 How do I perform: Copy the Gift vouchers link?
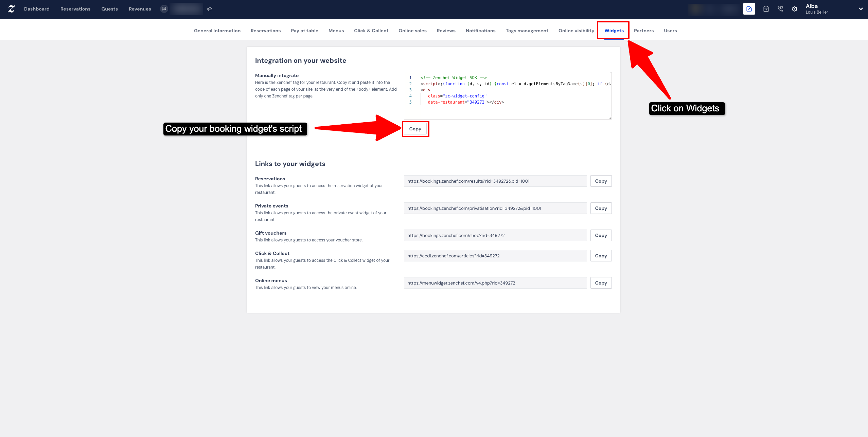(x=601, y=235)
